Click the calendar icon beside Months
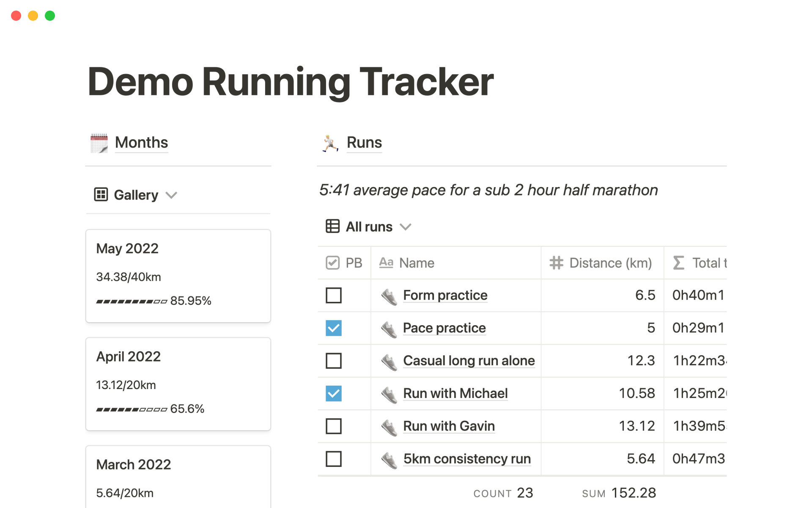Viewport: 812px width, 508px height. tap(99, 143)
